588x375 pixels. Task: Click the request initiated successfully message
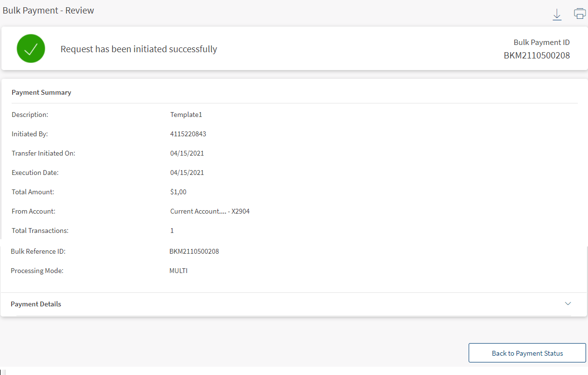139,49
